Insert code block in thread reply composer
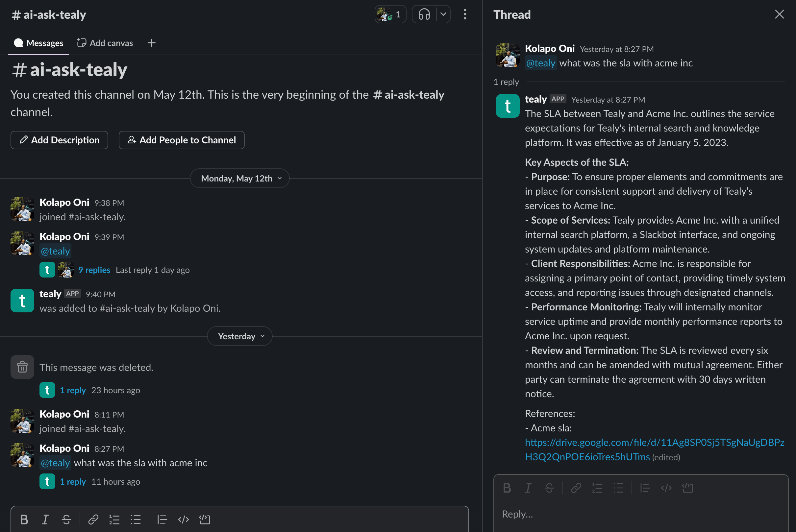The height and width of the screenshot is (532, 796). click(x=687, y=488)
